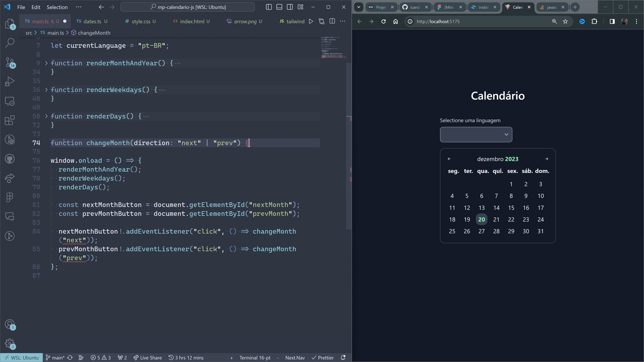Click Split Editor Right icon
This screenshot has height=362, width=644.
(332, 21)
